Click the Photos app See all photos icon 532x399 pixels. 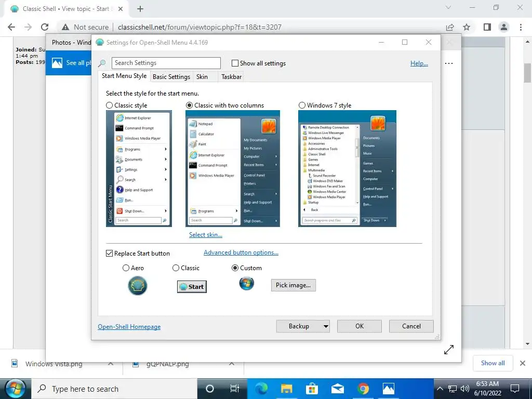57,63
